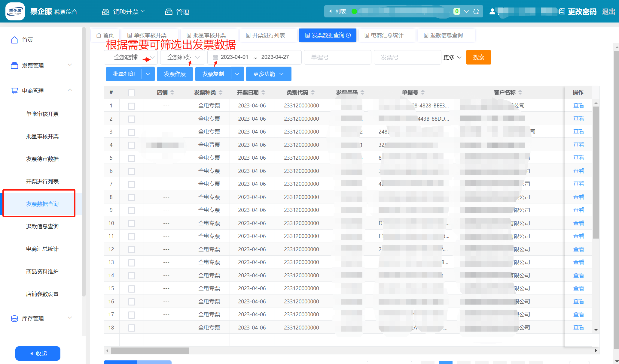
Task: Expand 发票管理 in sidebar
Action: (x=70, y=65)
